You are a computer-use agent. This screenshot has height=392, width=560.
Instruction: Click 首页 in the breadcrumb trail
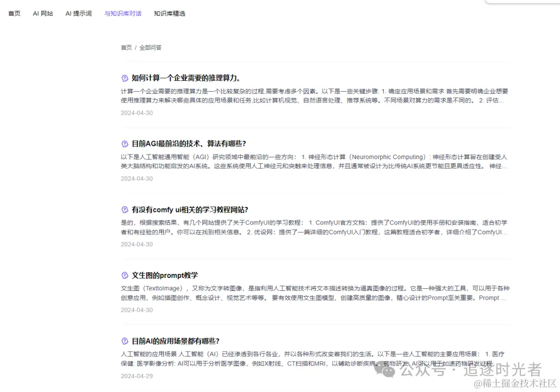click(x=126, y=47)
